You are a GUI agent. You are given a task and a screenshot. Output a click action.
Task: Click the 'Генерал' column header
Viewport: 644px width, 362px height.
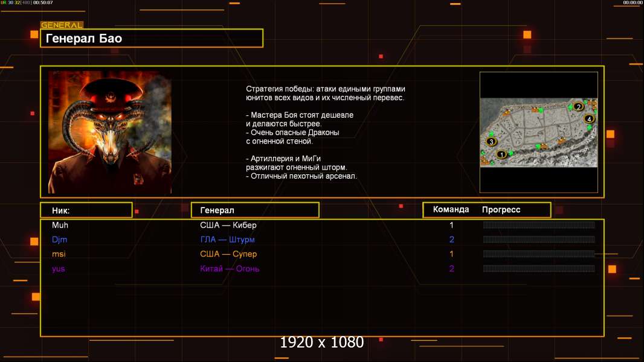tap(255, 211)
